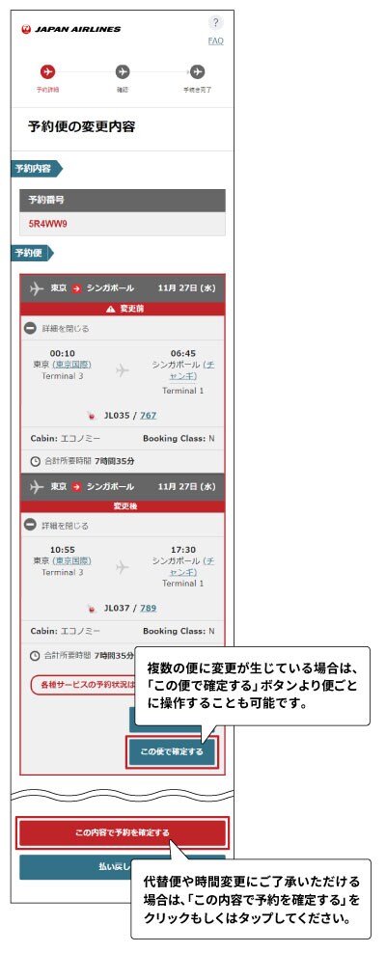
Task: Collapse details of the 変更後 flight
Action: click(x=57, y=526)
